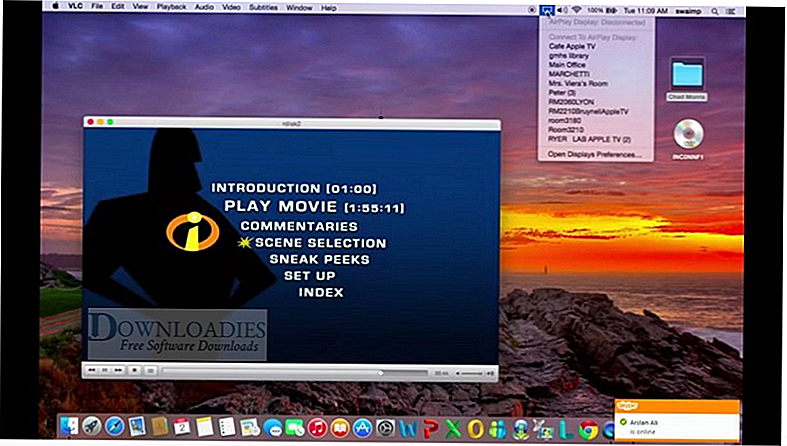Image resolution: width=787 pixels, height=446 pixels.
Task: Open App Store icon in Dock
Action: pos(362,428)
